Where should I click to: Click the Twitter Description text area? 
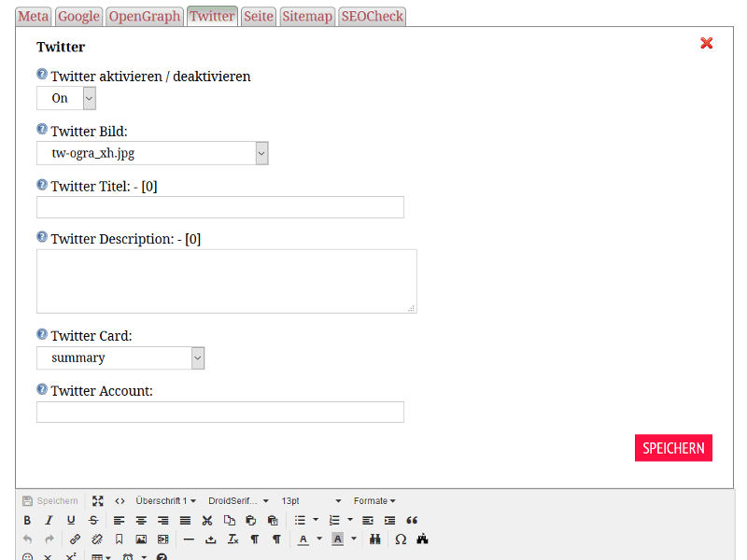pyautogui.click(x=227, y=281)
